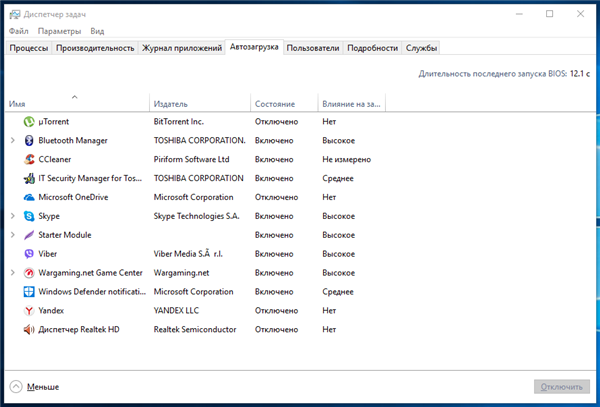Click the Realtek HD speaker icon

29,329
